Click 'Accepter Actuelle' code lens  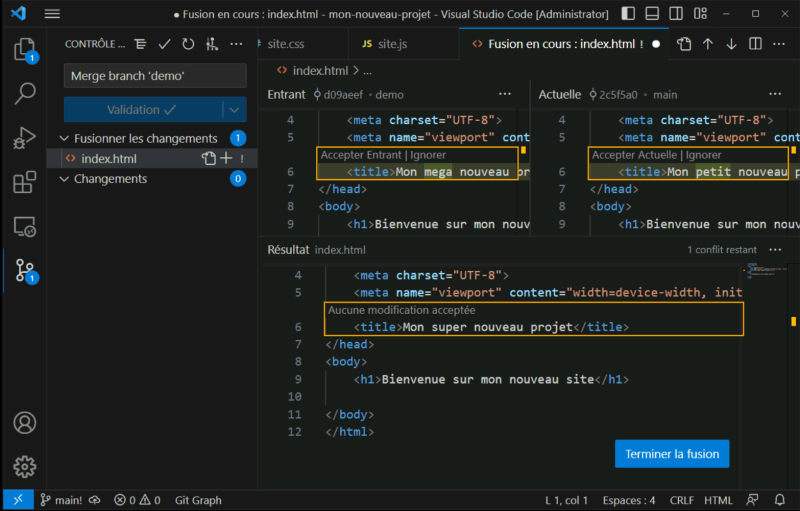pos(634,155)
